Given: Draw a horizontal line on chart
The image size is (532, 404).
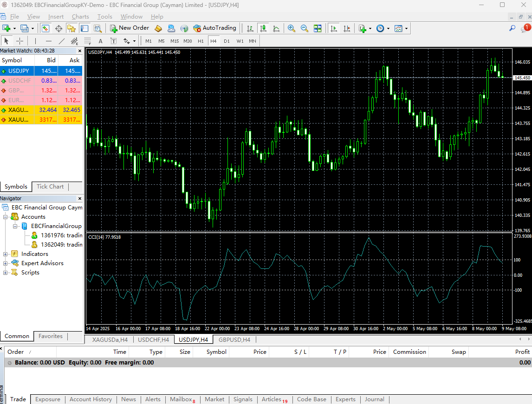Looking at the screenshot, I should (49, 41).
